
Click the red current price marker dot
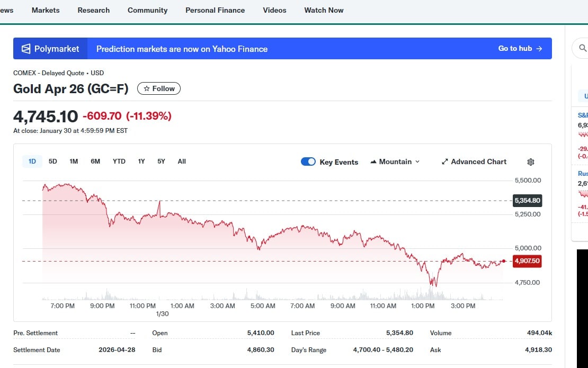[x=503, y=261]
